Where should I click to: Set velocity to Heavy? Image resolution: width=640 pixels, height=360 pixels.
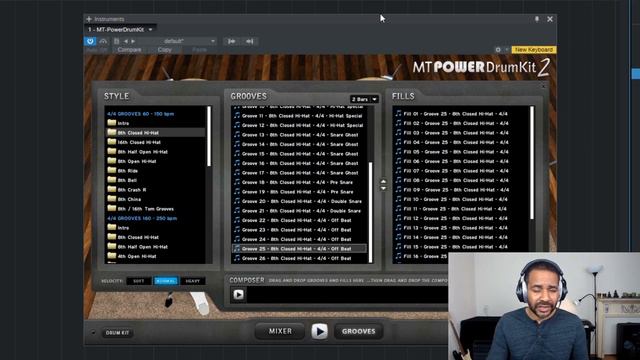pyautogui.click(x=193, y=281)
